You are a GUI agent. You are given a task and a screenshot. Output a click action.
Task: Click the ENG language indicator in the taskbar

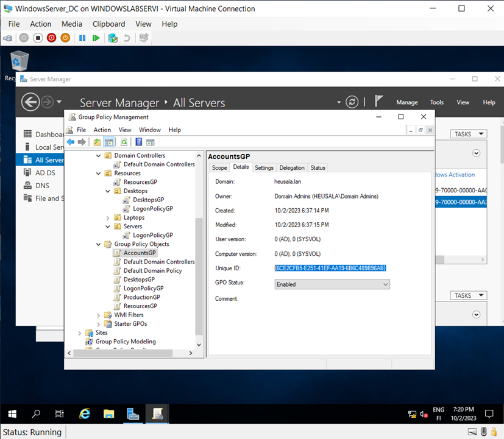pyautogui.click(x=438, y=413)
